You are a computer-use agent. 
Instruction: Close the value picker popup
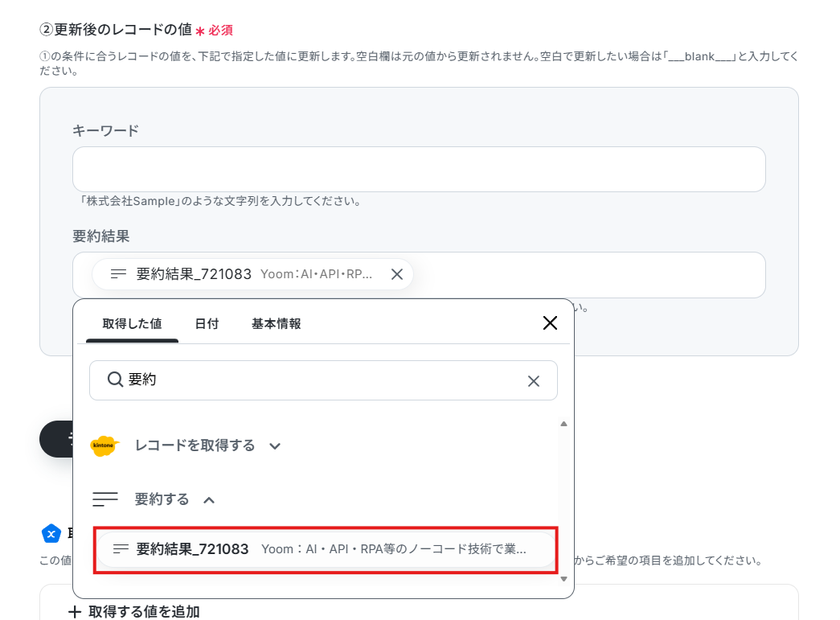click(x=550, y=323)
